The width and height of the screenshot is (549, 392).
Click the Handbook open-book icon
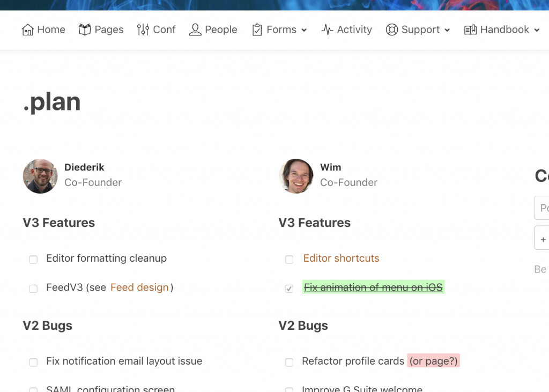pyautogui.click(x=470, y=30)
